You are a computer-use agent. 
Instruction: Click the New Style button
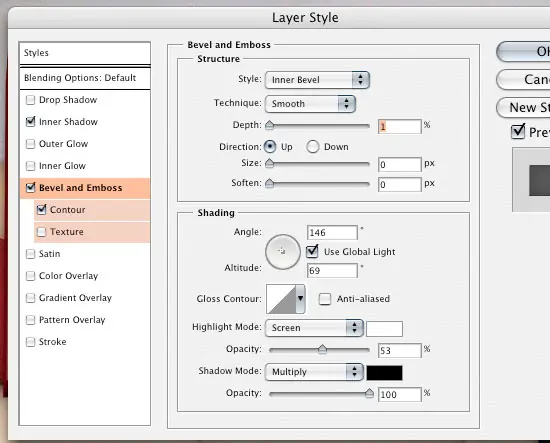pyautogui.click(x=523, y=107)
